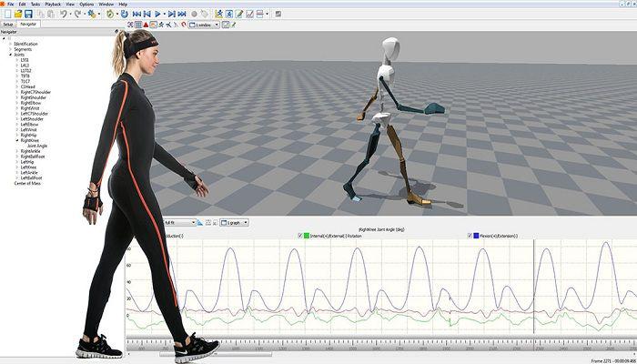This screenshot has height=364, width=637.
Task: Click the Save disk icon
Action: coord(28,14)
